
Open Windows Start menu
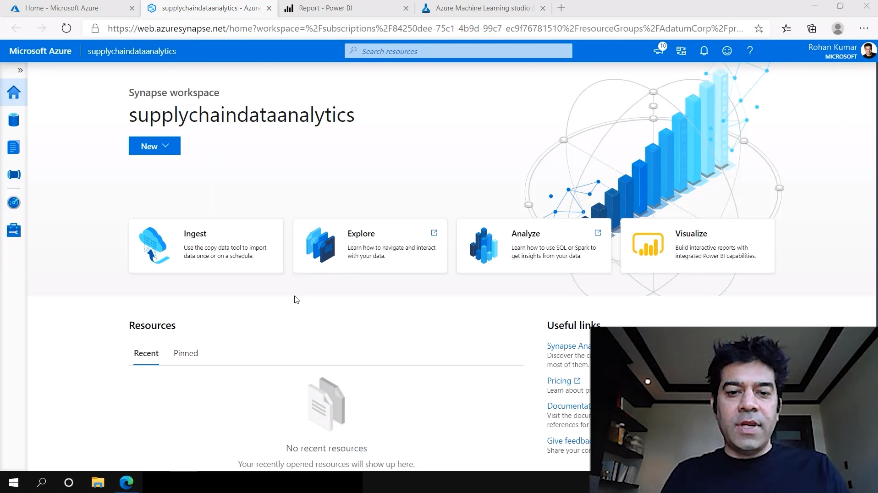tap(13, 482)
